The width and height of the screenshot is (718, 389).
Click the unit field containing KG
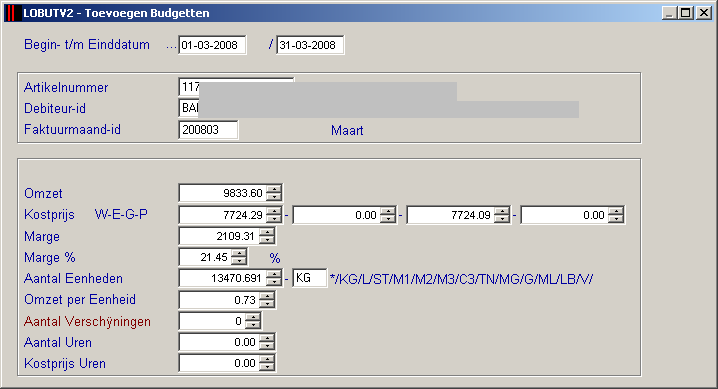310,278
